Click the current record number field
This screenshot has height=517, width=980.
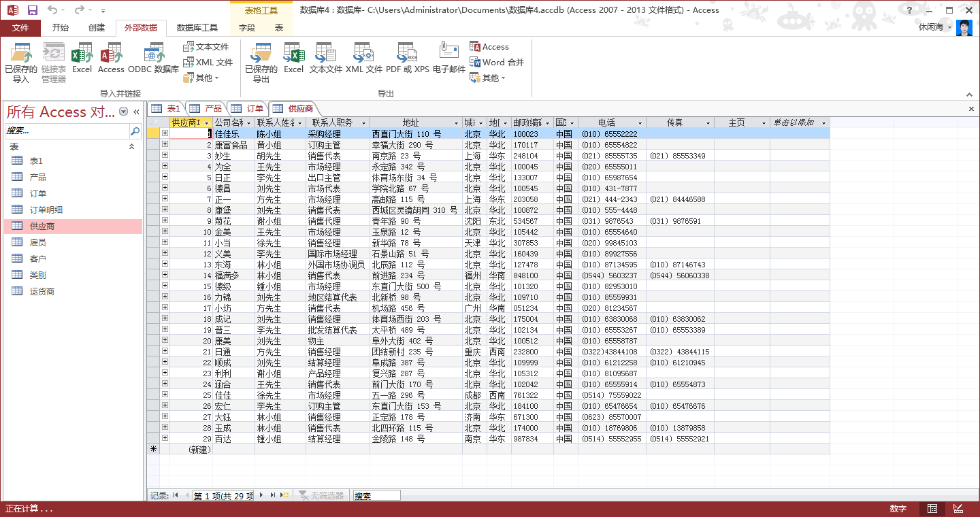223,496
